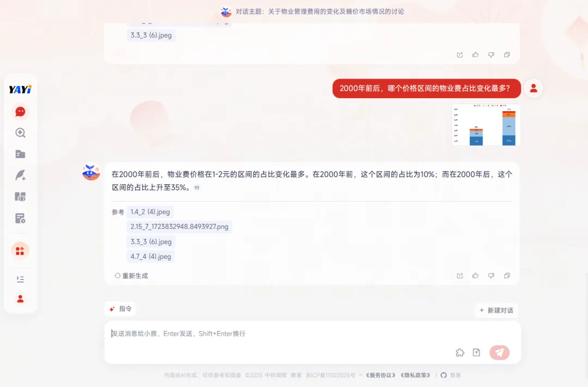
Task: Open the knowledge base icon in sidebar
Action: point(20,197)
